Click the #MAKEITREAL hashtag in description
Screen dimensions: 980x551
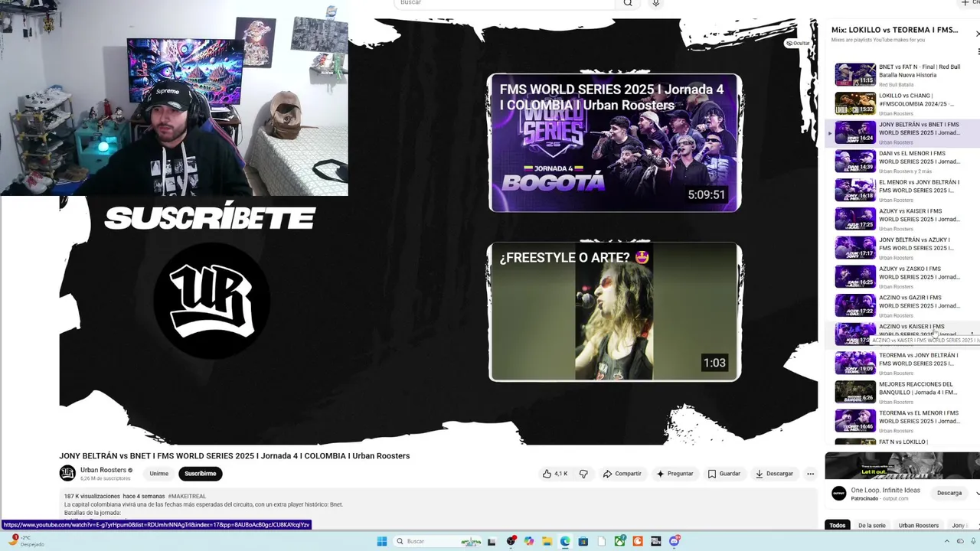point(187,496)
